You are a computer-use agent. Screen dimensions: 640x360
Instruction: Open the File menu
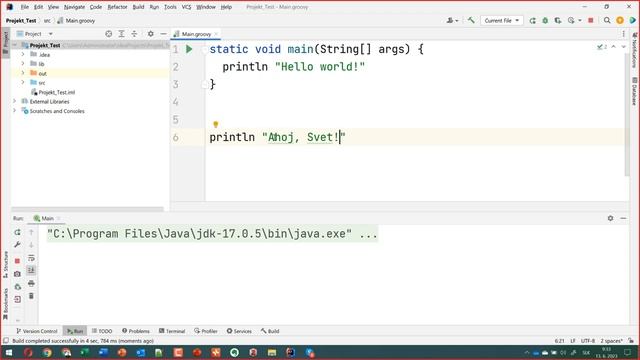(24, 7)
